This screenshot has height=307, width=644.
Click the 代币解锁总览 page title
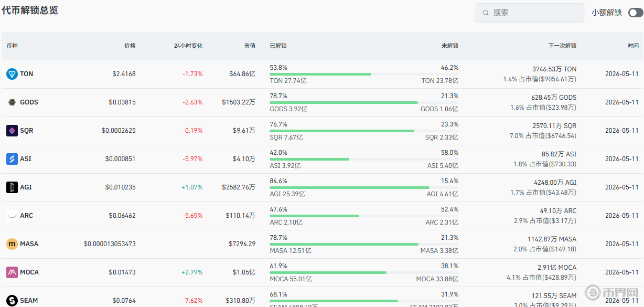click(x=30, y=10)
